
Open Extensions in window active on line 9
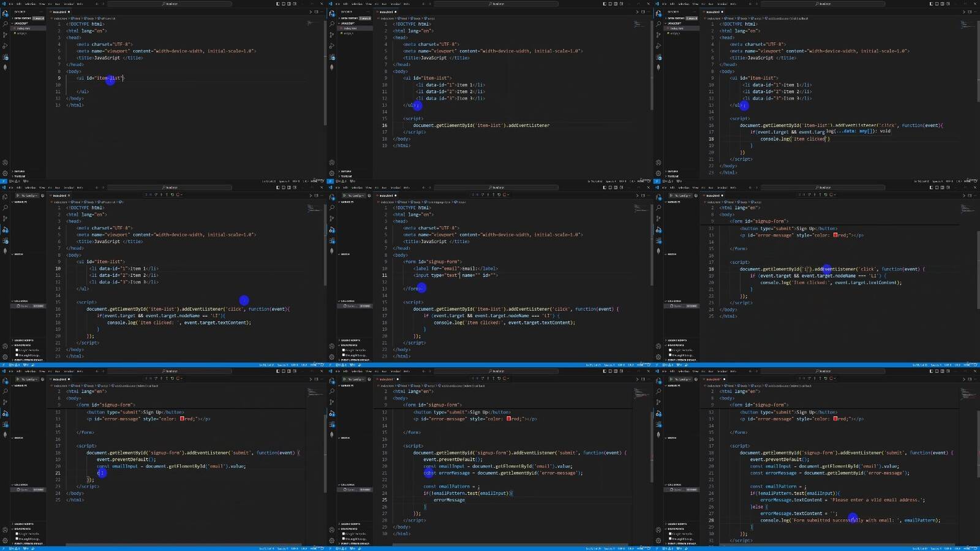pos(5,57)
